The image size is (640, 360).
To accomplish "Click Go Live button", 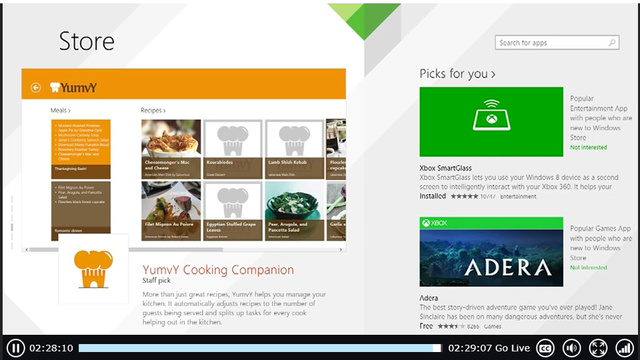I will (x=512, y=348).
